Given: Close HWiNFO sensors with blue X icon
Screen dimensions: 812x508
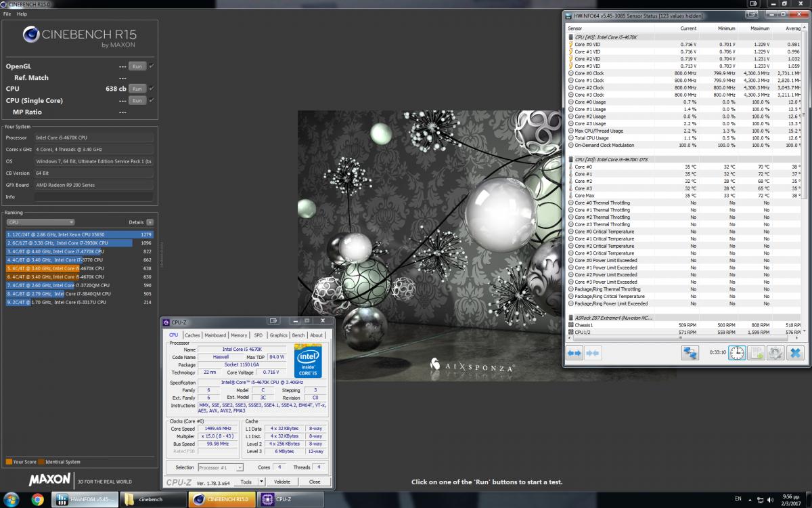Looking at the screenshot, I should (795, 353).
